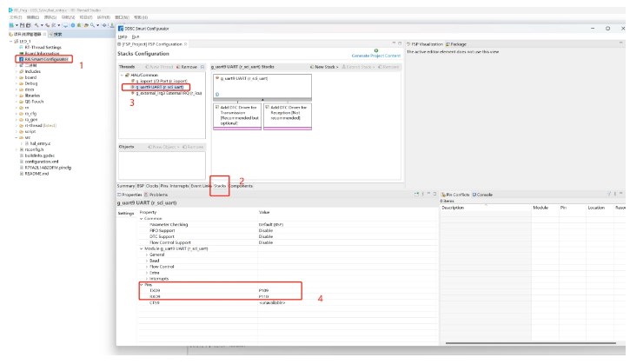The image size is (630, 364).
Task: Click the FIFO Support value Disable
Action: coord(266,230)
